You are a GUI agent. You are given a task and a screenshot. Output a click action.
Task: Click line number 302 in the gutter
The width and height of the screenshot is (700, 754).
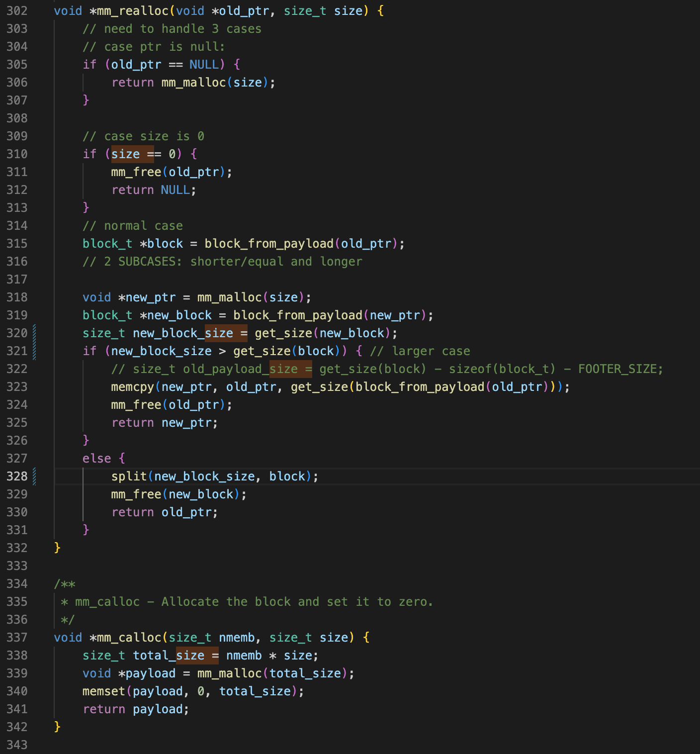point(17,11)
